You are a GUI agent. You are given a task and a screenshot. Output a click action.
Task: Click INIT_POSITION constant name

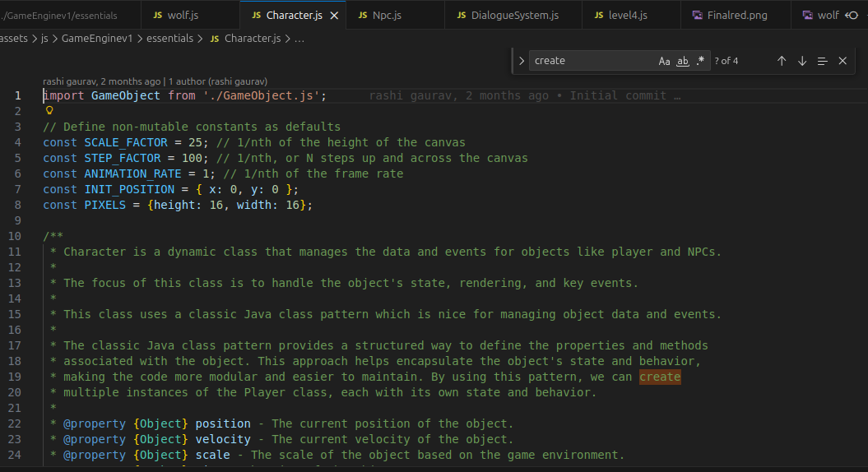coord(129,189)
